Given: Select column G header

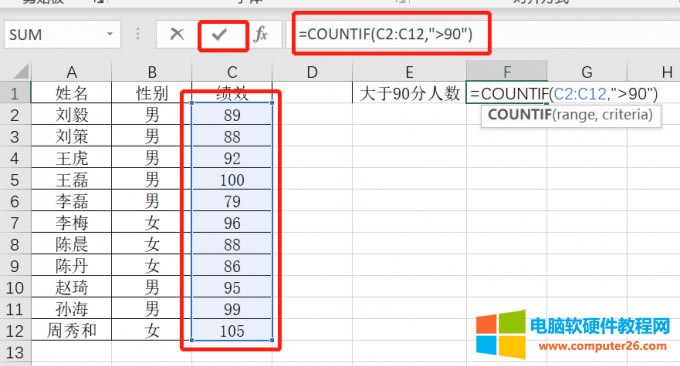Looking at the screenshot, I should click(x=587, y=72).
